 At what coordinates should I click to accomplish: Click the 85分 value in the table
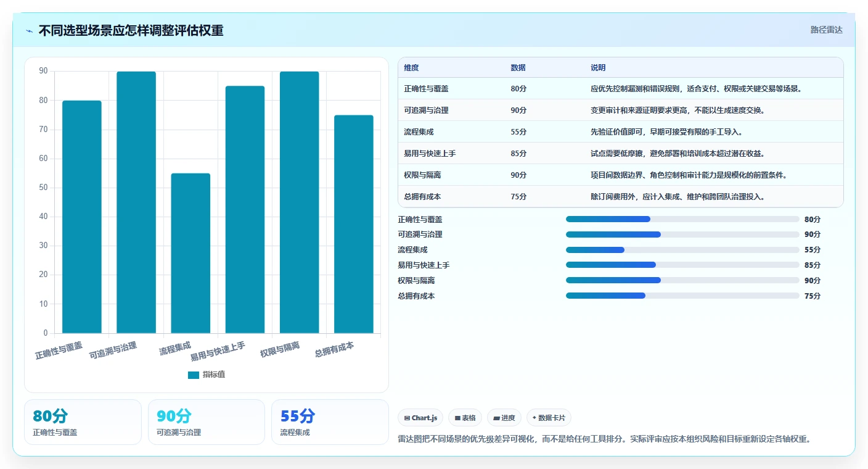click(x=518, y=154)
